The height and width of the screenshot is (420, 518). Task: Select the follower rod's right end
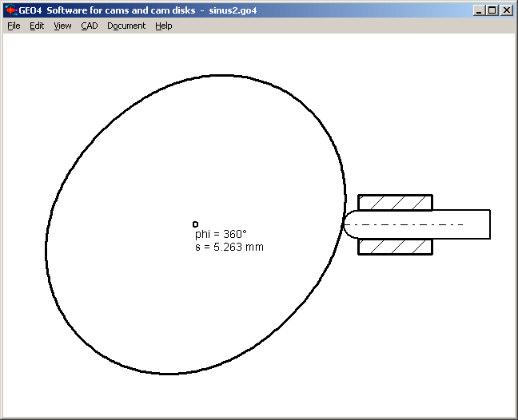488,224
